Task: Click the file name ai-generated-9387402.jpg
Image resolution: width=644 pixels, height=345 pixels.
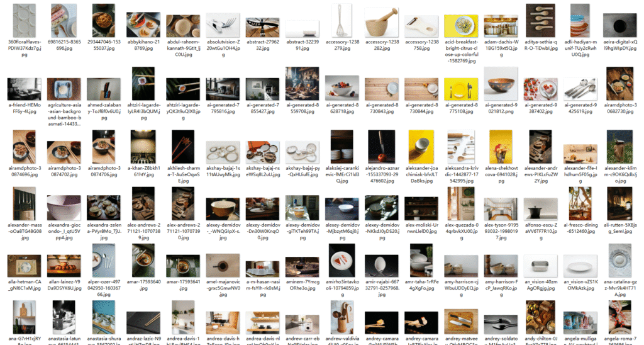Action: (540, 108)
